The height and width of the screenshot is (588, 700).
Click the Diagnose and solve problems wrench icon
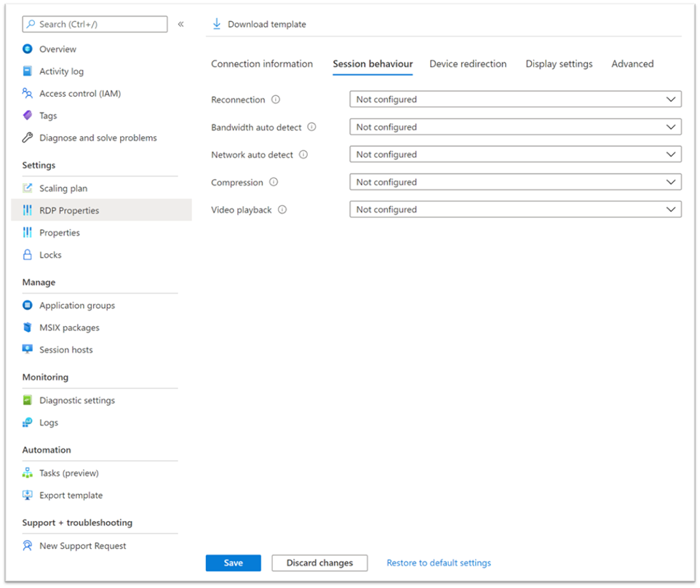coord(27,138)
